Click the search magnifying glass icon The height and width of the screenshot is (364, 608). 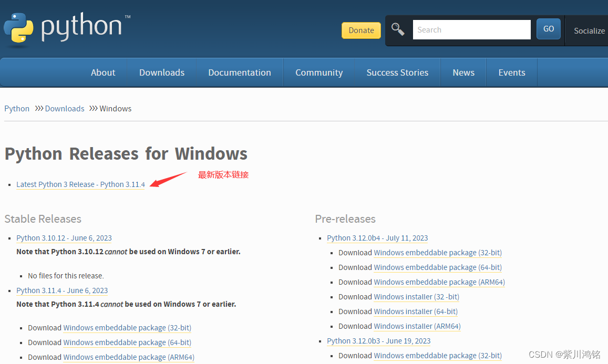tap(398, 29)
